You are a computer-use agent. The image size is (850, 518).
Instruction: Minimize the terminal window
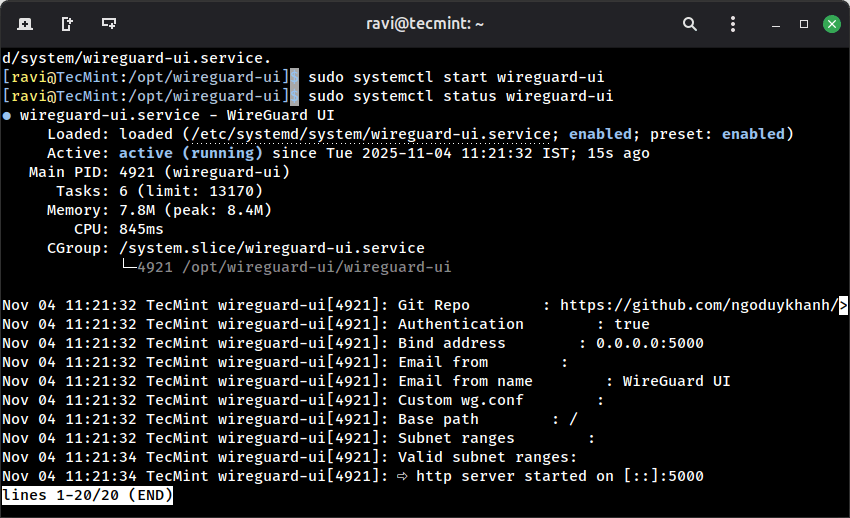point(776,23)
